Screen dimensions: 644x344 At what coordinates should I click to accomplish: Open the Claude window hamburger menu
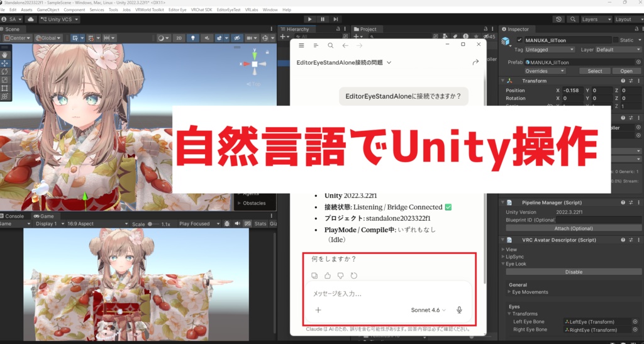[x=301, y=45]
